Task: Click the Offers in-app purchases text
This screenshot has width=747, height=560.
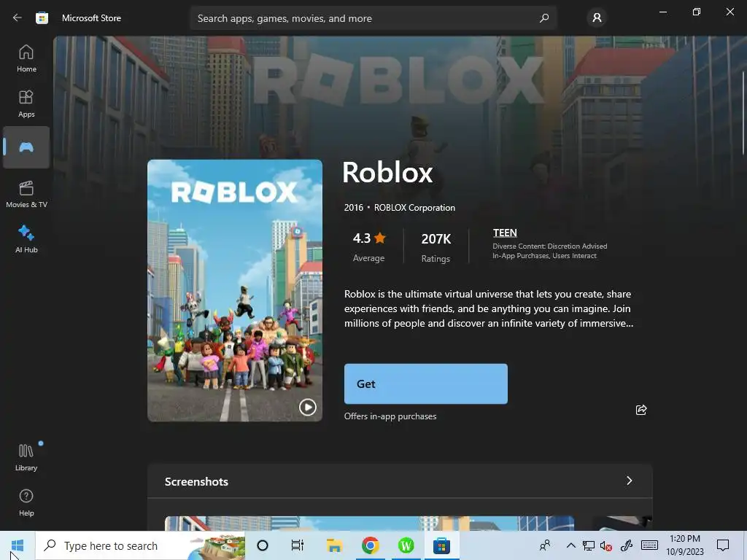Action: tap(390, 416)
